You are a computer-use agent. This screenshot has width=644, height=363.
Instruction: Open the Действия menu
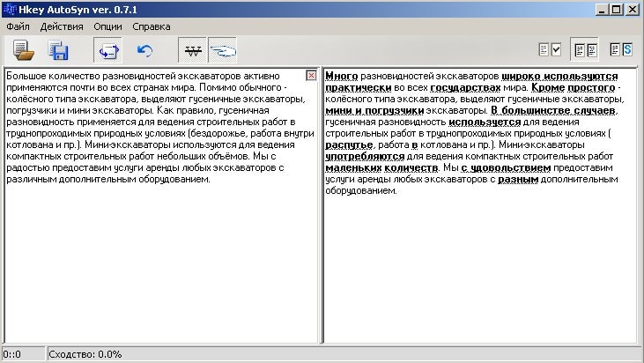coord(62,26)
